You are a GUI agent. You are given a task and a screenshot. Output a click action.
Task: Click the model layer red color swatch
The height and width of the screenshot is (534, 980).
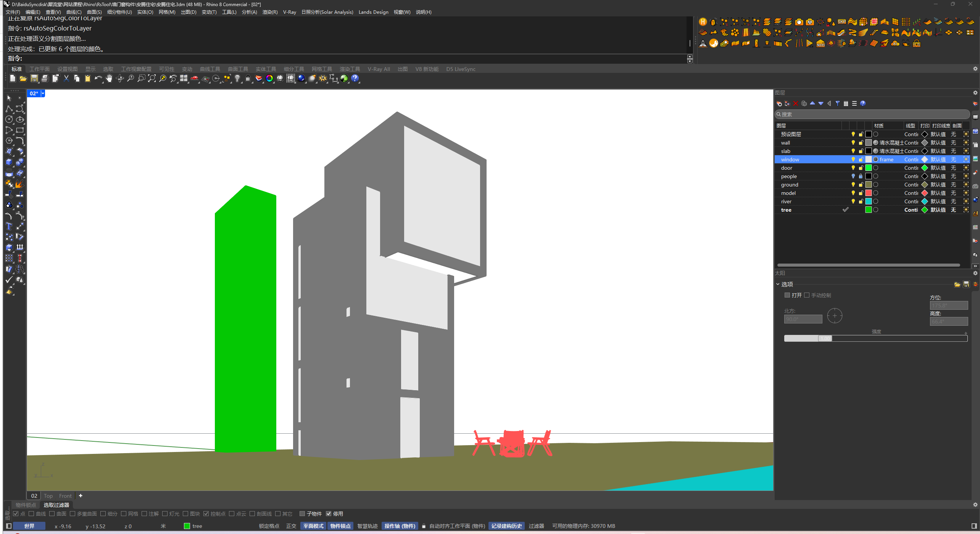click(x=868, y=193)
